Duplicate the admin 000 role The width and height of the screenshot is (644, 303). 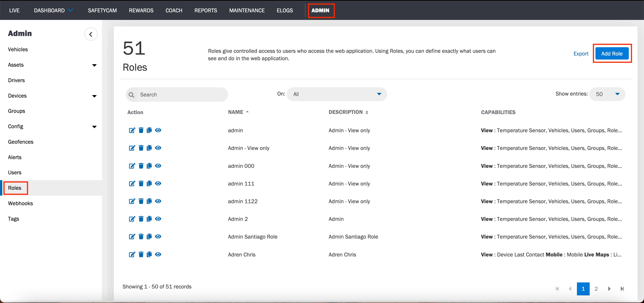click(x=149, y=166)
